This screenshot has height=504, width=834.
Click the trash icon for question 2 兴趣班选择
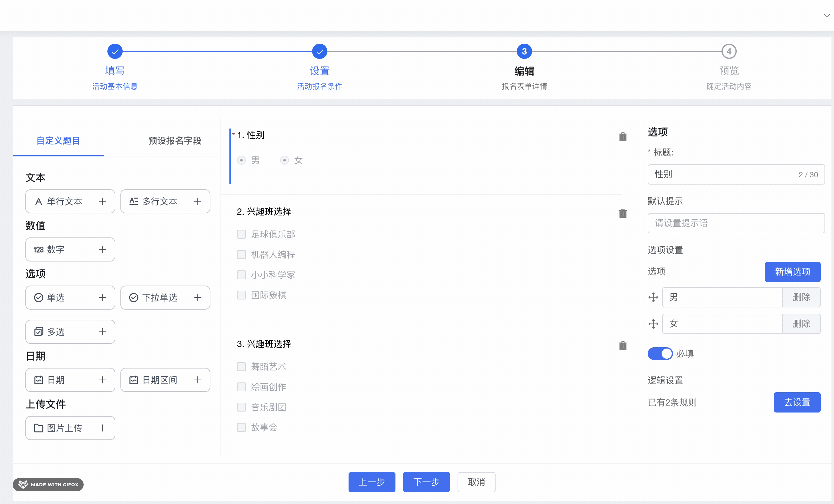[622, 213]
